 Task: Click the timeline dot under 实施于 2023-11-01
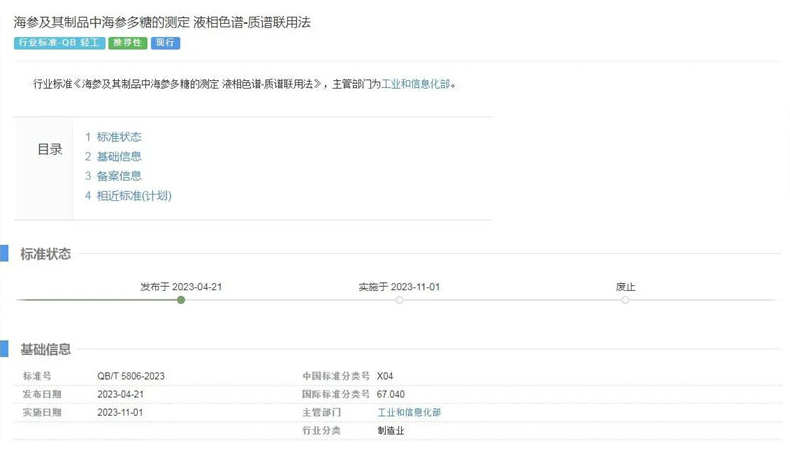[399, 300]
